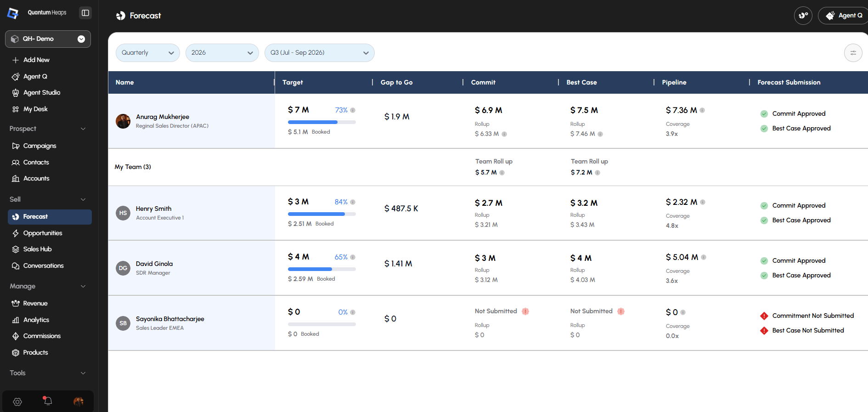Screen dimensions: 868x412
Task: Click info icon next to Rollup $7.46 M
Action: click(600, 134)
